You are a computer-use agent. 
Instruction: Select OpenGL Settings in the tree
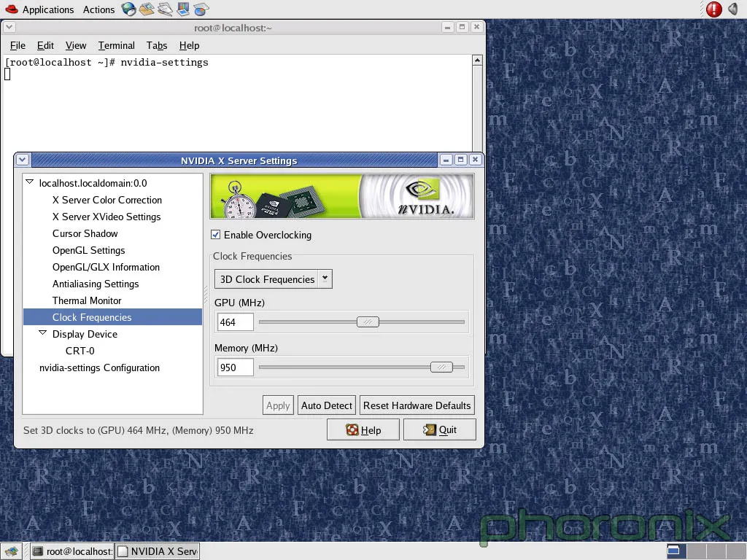point(88,251)
